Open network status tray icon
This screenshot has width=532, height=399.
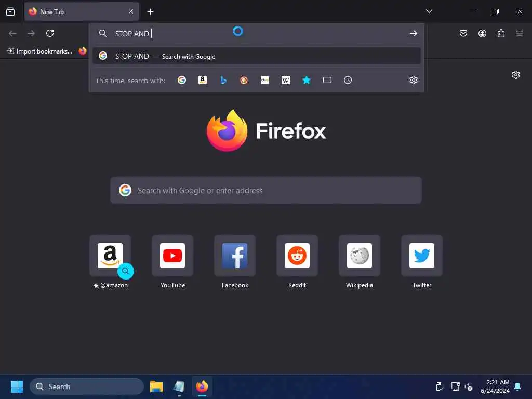[x=455, y=387]
